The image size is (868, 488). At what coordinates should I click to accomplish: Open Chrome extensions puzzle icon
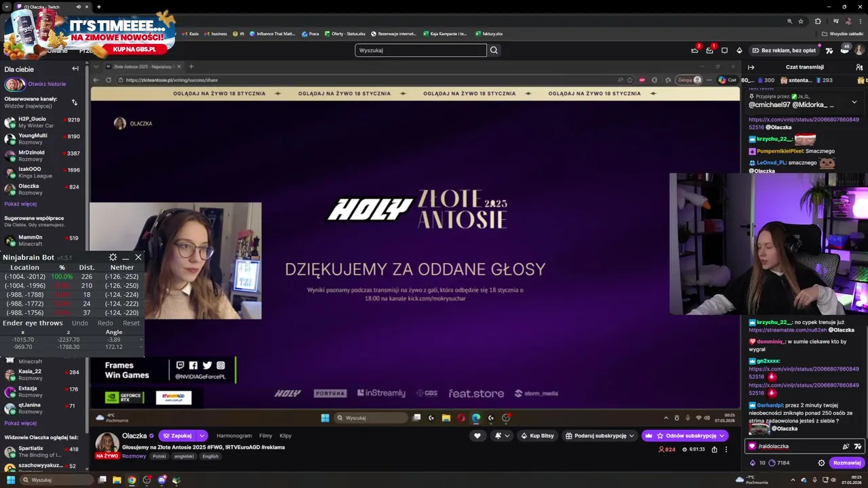tap(817, 21)
